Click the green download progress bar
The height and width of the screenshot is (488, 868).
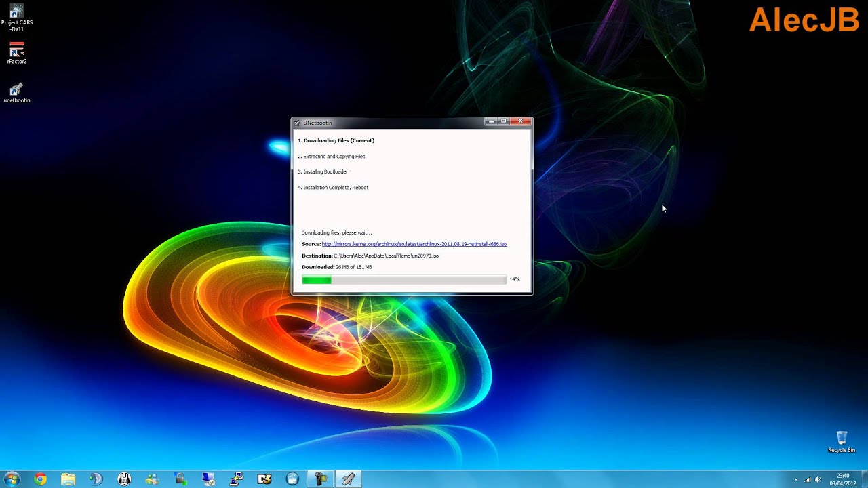(404, 279)
